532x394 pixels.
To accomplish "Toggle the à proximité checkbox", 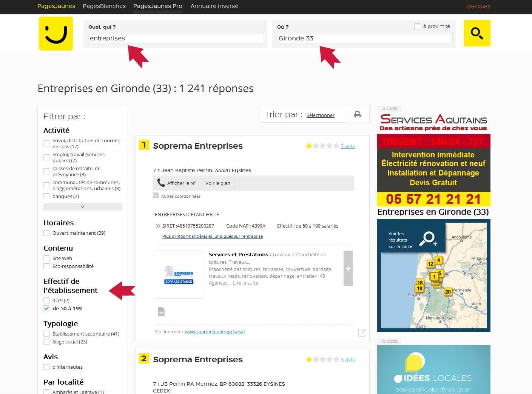I will pos(417,26).
